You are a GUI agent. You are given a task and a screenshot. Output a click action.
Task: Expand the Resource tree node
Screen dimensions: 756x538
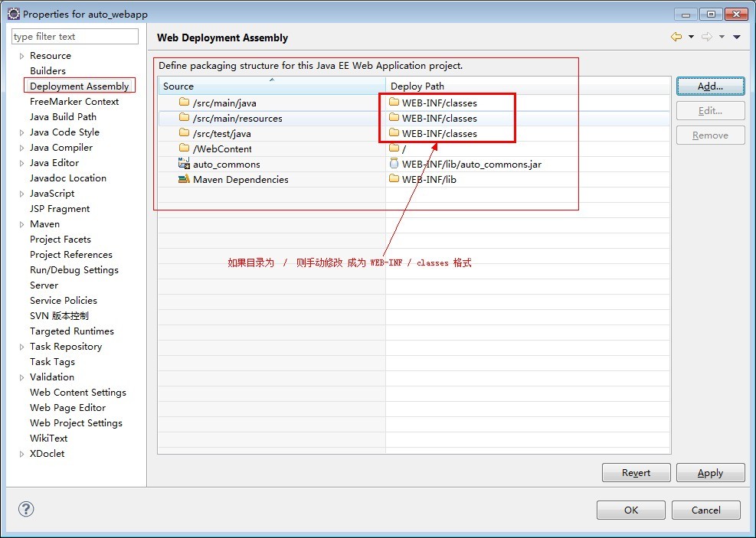click(x=21, y=56)
